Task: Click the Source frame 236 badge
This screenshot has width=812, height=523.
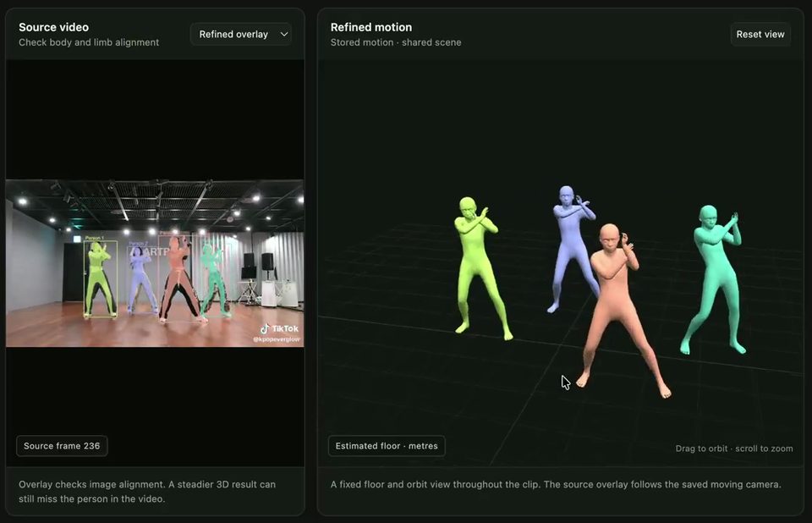Action: coord(62,446)
